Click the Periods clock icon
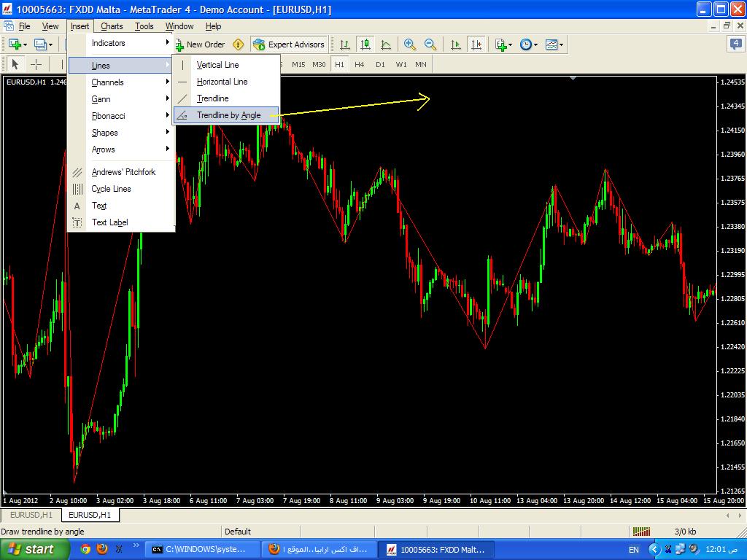 click(525, 44)
